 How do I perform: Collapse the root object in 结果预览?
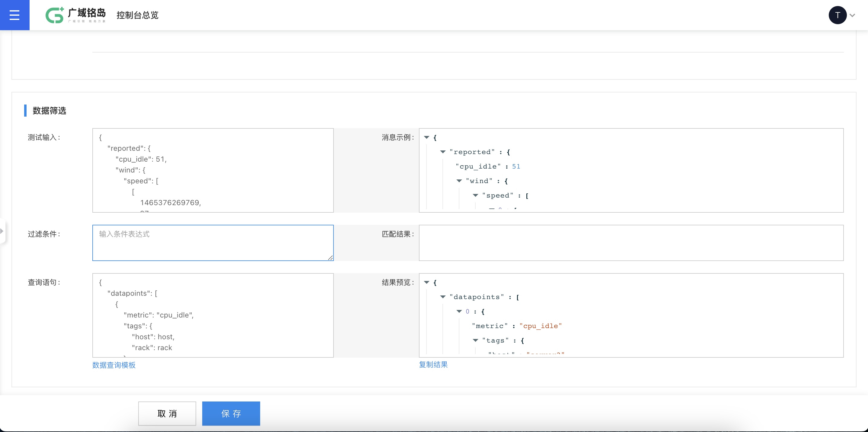point(426,282)
